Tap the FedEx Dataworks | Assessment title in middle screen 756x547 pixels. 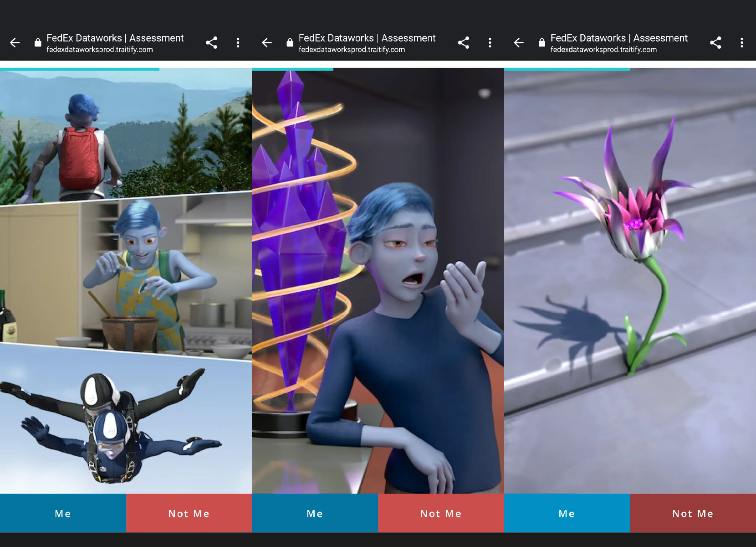(x=367, y=38)
